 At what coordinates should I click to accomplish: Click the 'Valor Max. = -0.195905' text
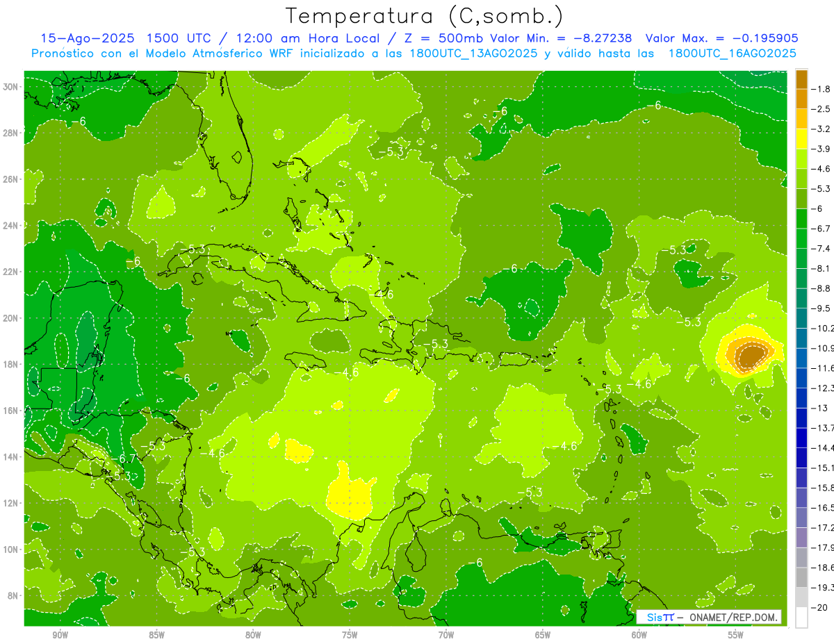pyautogui.click(x=721, y=38)
